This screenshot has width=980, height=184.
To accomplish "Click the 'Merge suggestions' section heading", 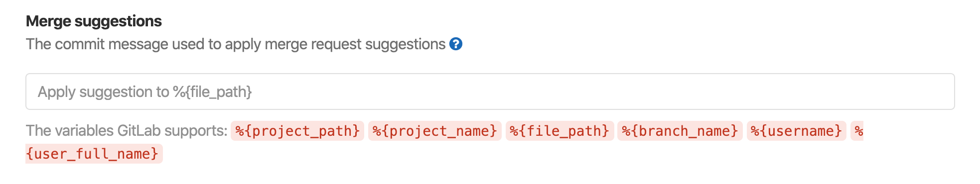I will [94, 21].
